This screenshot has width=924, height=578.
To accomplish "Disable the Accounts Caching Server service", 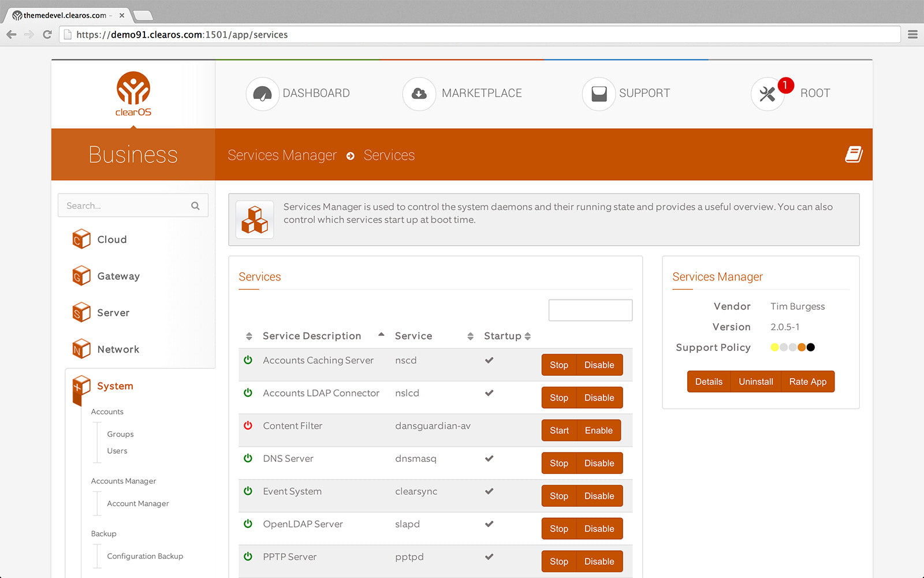I will click(x=599, y=365).
